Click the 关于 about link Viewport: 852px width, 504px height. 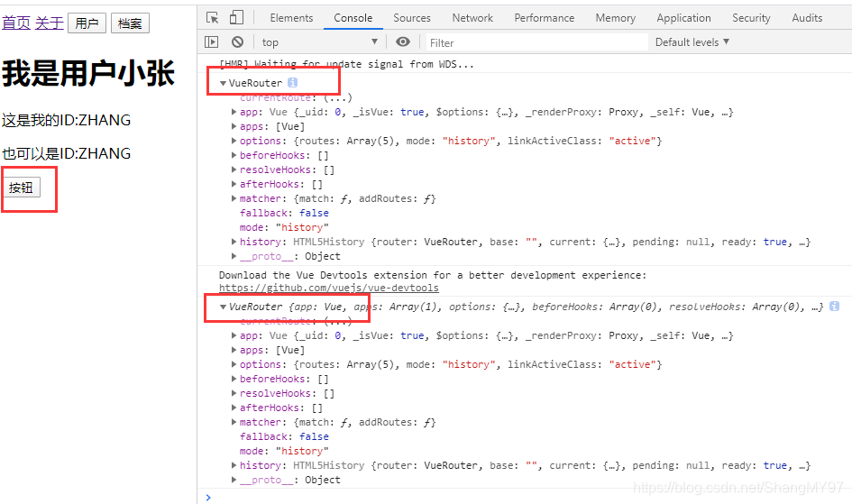pos(50,23)
